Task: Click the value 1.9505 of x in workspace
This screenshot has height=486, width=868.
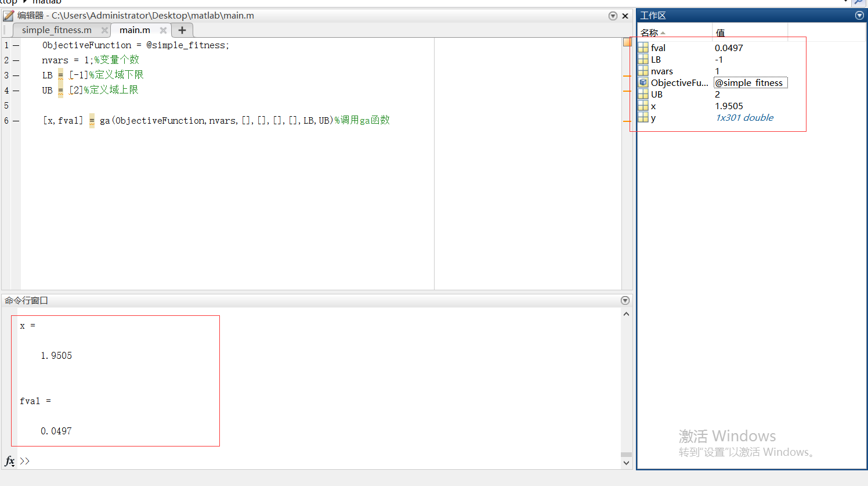Action: pos(729,106)
